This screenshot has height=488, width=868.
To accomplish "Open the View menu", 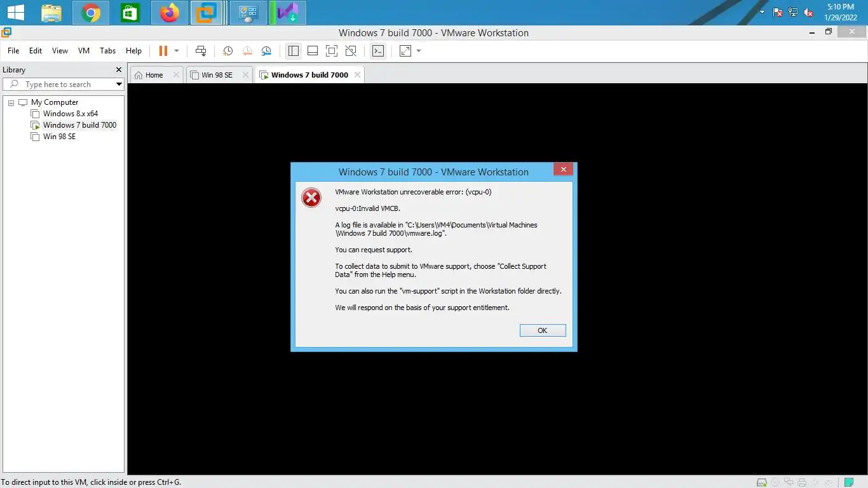I will 60,51.
